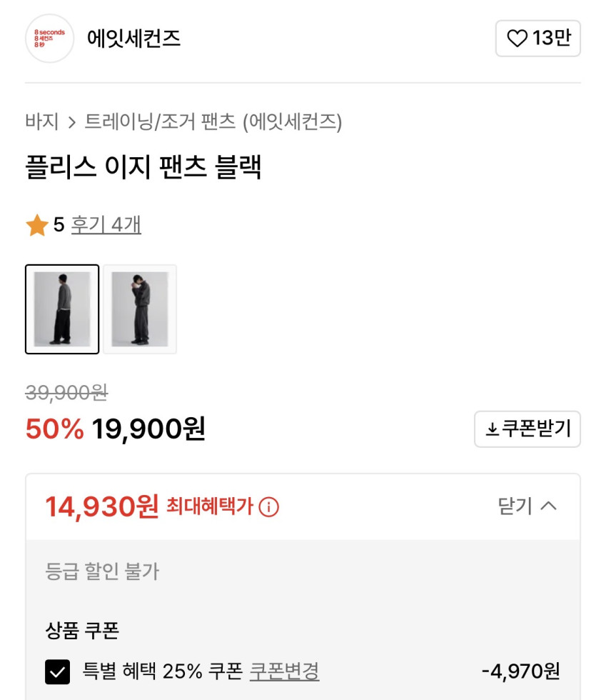Image resolution: width=606 pixels, height=700 pixels.
Task: Click the 14,930원 max benefit price
Action: pyautogui.click(x=102, y=507)
